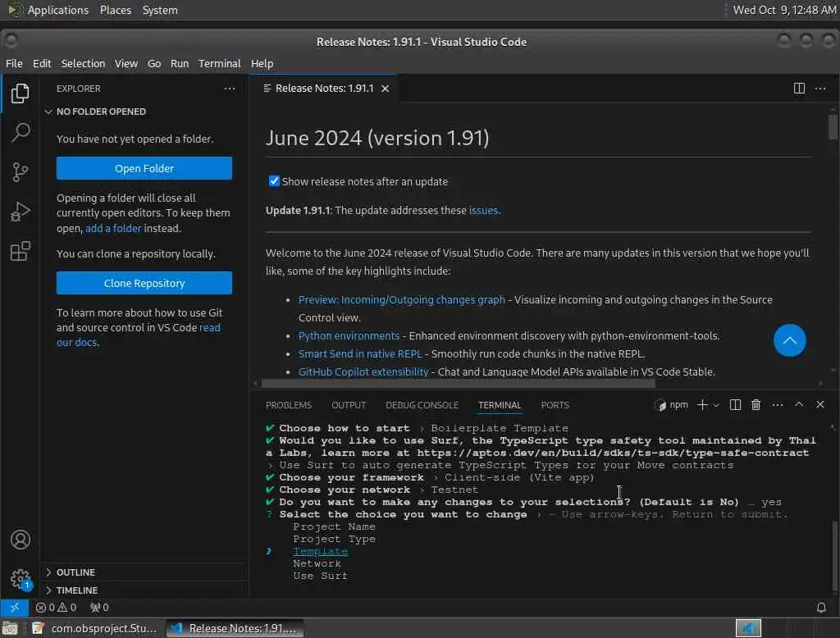Switch to the OUTPUT panel tab
This screenshot has height=638, width=840.
point(348,405)
